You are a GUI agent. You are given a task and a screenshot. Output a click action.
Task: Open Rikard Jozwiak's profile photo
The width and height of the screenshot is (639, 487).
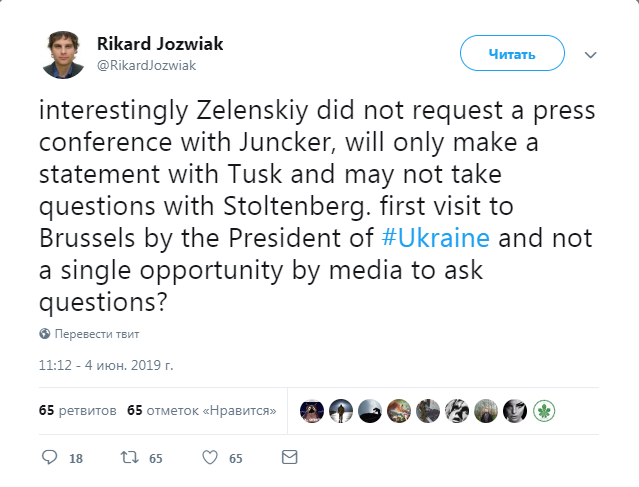tap(62, 54)
